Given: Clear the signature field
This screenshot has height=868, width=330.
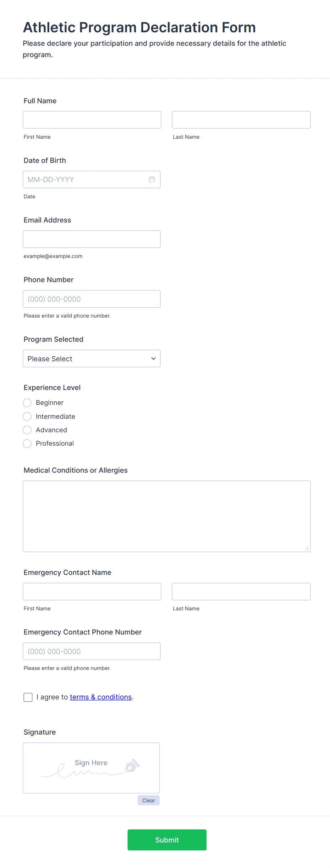Looking at the screenshot, I should pyautogui.click(x=148, y=800).
